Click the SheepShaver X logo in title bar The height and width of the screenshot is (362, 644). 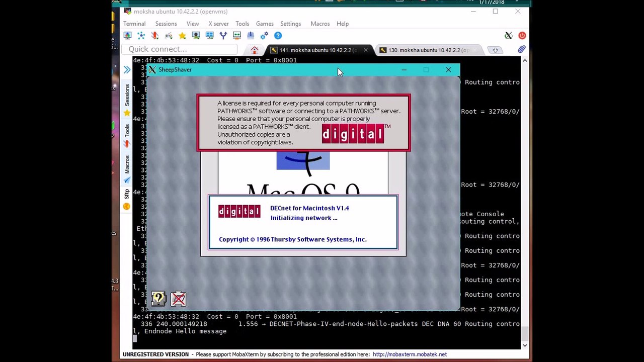click(152, 70)
